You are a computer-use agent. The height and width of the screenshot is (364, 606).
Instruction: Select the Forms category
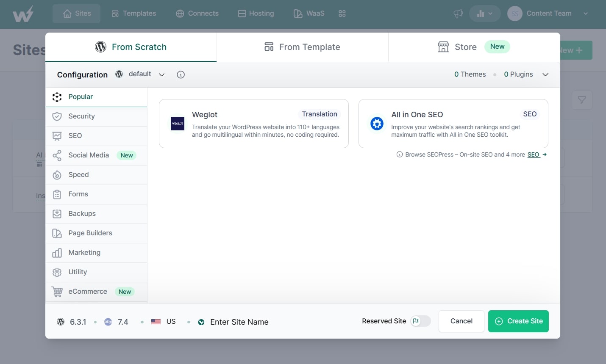tap(96, 194)
